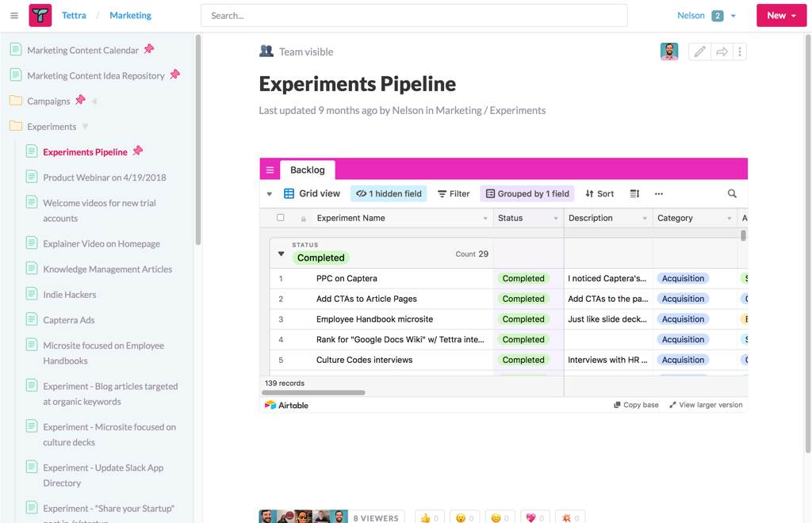This screenshot has height=523, width=812.
Task: Click the Copy base button
Action: (636, 405)
